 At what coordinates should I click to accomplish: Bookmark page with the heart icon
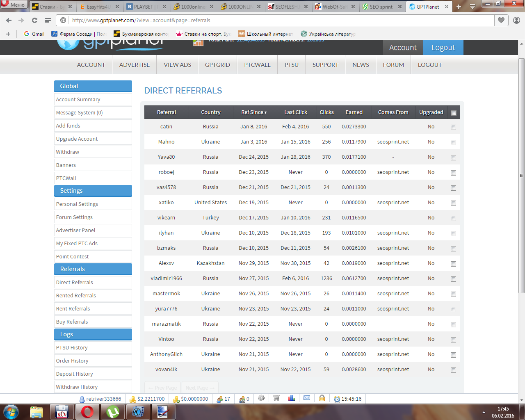tap(501, 20)
